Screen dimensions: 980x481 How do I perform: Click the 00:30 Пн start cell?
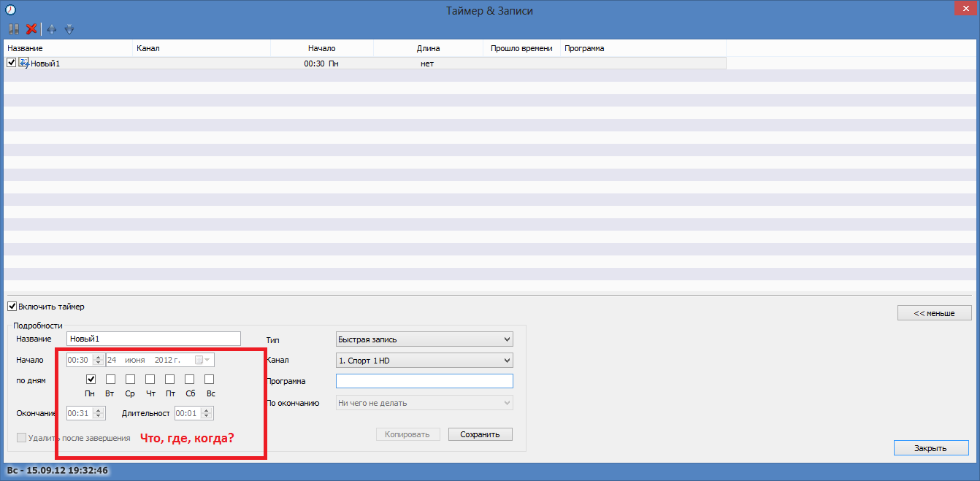coord(321,64)
